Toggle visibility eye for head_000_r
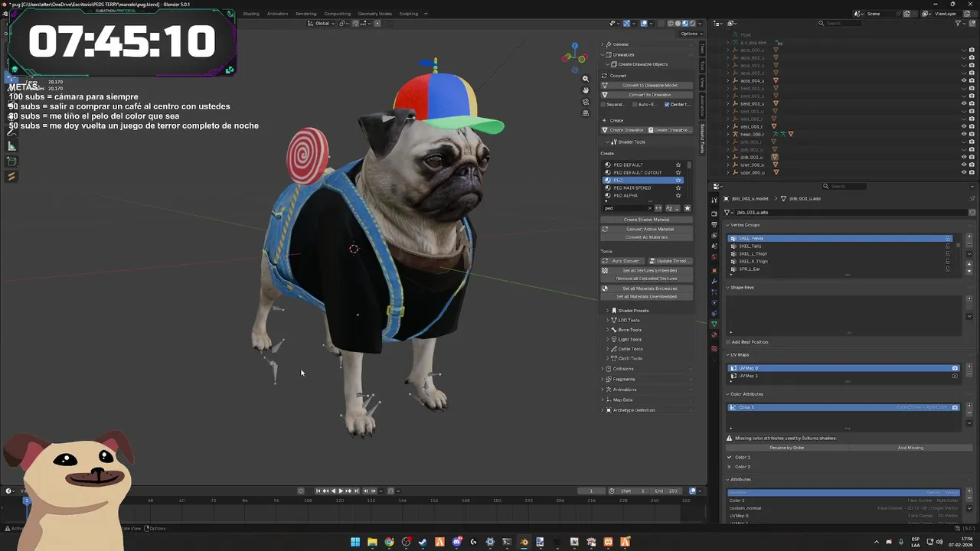The width and height of the screenshot is (980, 551). 963,134
